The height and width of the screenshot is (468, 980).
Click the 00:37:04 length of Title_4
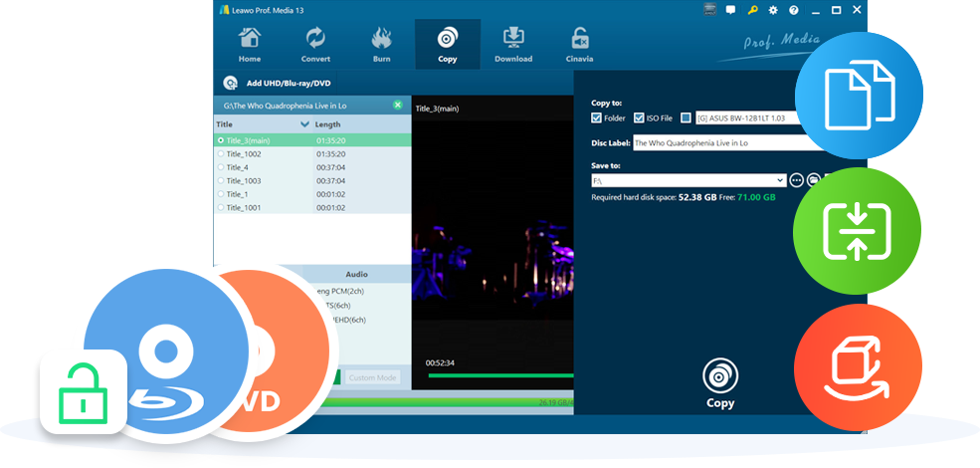330,167
